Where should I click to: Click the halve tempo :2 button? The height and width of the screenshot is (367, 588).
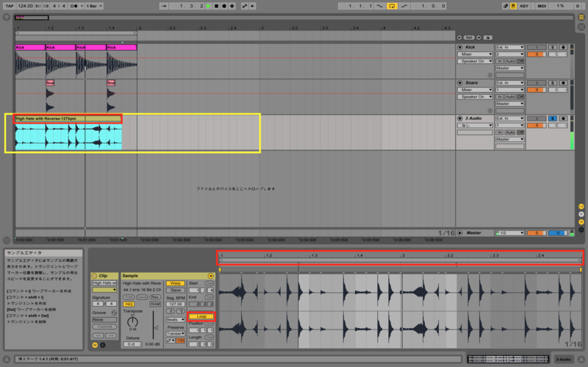tap(171, 311)
